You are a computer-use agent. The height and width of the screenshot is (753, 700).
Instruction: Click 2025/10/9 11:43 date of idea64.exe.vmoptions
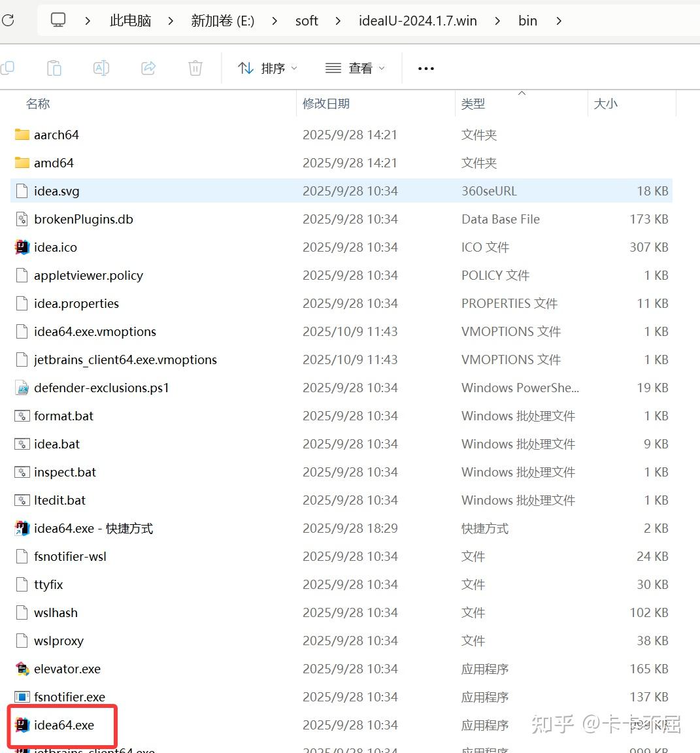(350, 331)
